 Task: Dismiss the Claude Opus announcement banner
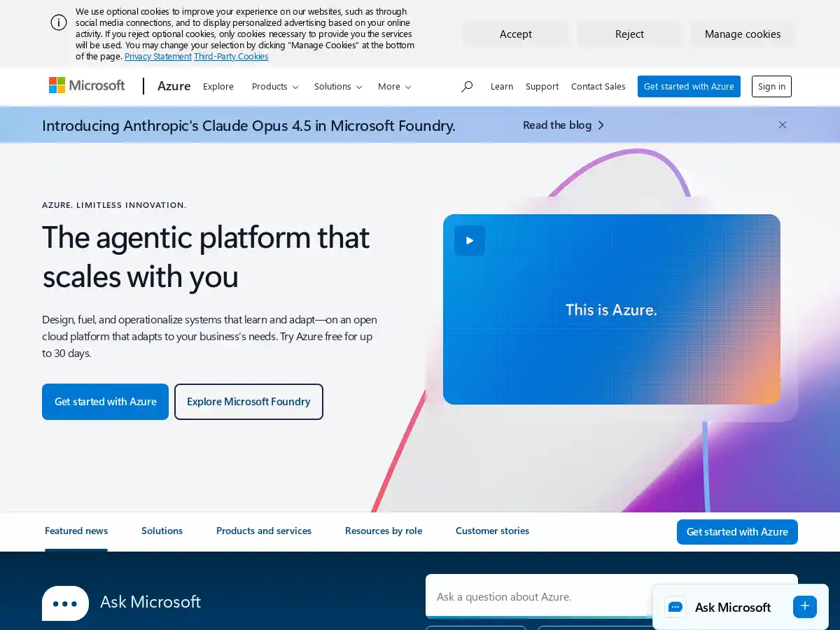point(783,125)
